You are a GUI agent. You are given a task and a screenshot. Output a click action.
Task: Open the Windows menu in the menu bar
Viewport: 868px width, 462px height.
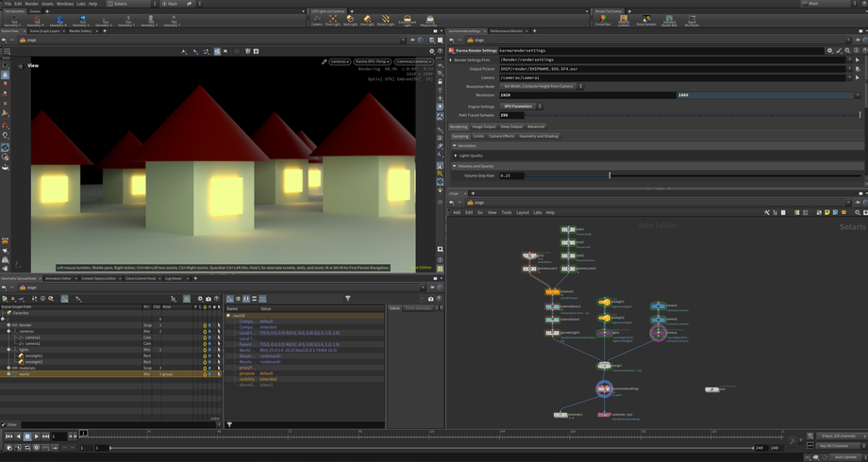click(x=64, y=4)
